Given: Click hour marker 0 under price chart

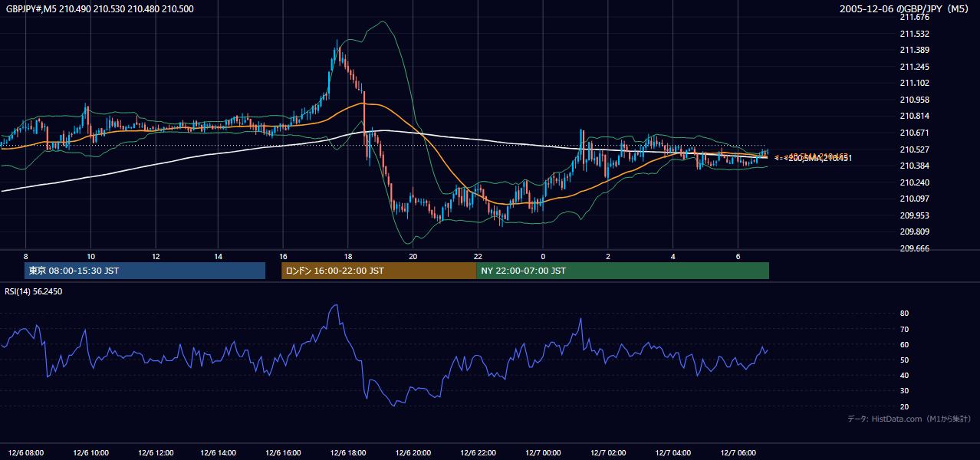Looking at the screenshot, I should pos(543,257).
